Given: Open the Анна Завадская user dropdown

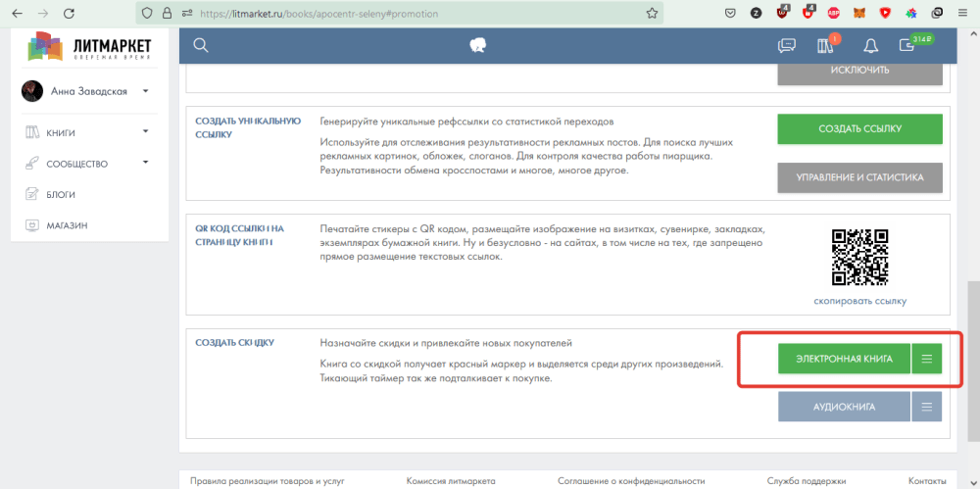Looking at the screenshot, I should point(145,91).
